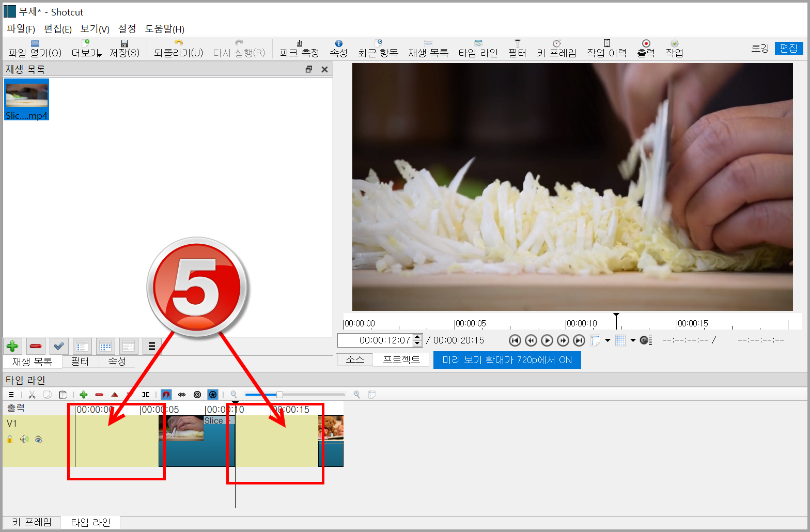810x532 pixels.
Task: Save the project with 저장(S)
Action: (124, 49)
